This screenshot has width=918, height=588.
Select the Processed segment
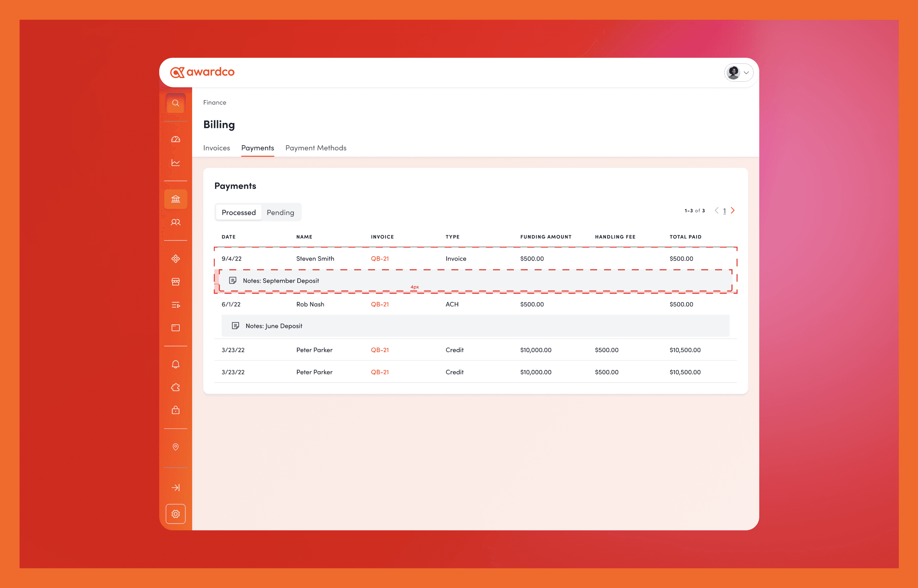239,213
